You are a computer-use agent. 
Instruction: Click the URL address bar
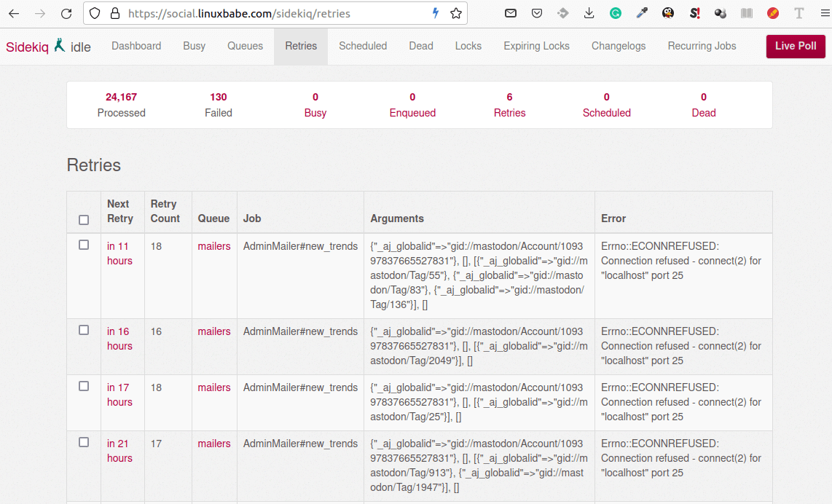pyautogui.click(x=277, y=13)
